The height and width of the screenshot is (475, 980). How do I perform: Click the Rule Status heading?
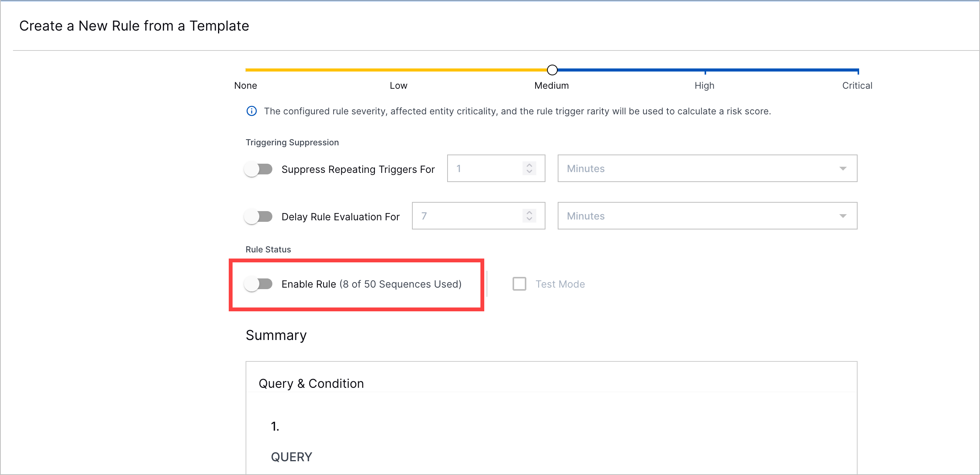268,249
